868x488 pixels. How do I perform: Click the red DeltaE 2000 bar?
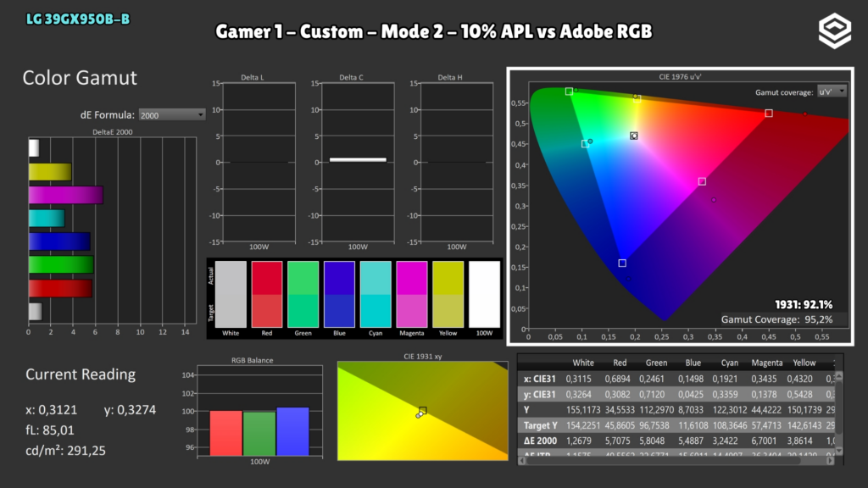pos(60,288)
